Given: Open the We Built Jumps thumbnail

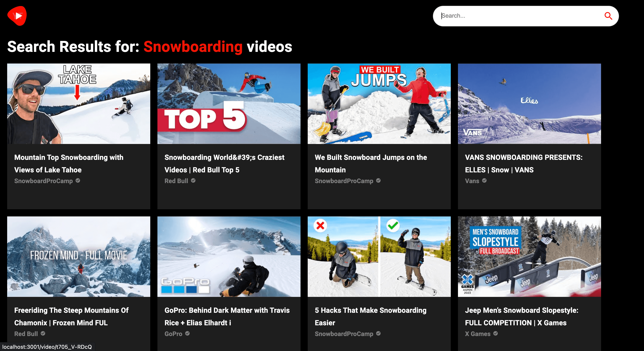Looking at the screenshot, I should (379, 104).
